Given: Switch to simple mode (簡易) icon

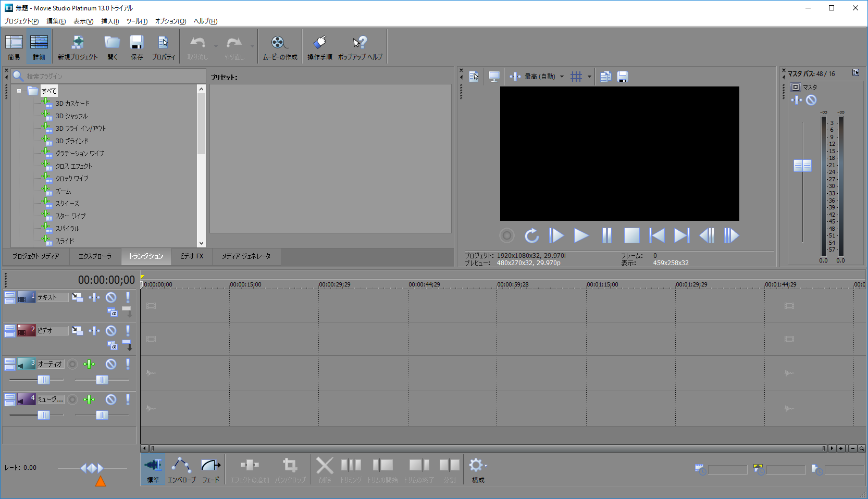Looking at the screenshot, I should click(x=14, y=47).
